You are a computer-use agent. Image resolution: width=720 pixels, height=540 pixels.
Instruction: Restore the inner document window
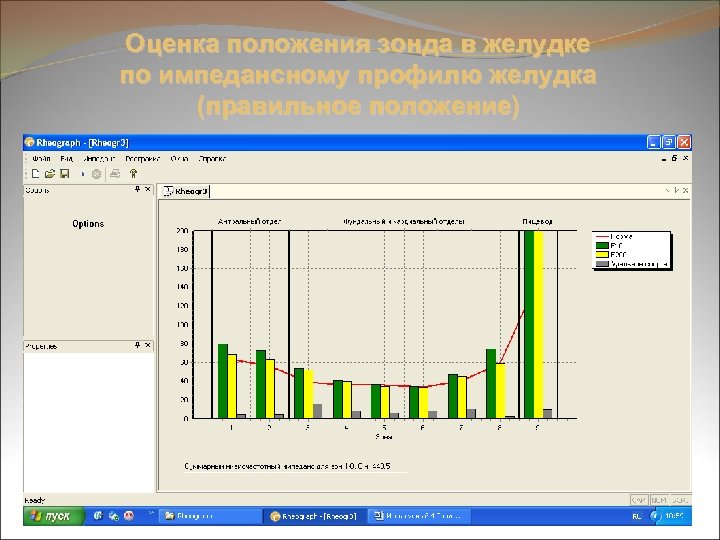(x=675, y=158)
